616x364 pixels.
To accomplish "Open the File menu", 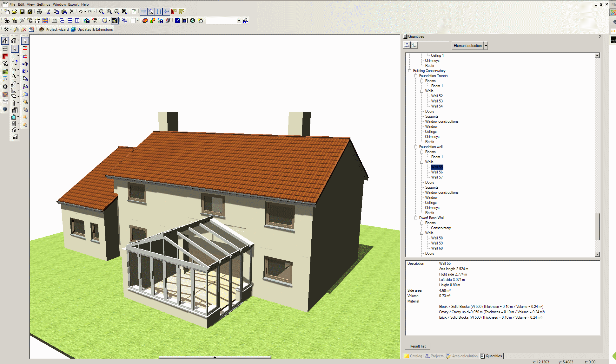I will coord(12,4).
